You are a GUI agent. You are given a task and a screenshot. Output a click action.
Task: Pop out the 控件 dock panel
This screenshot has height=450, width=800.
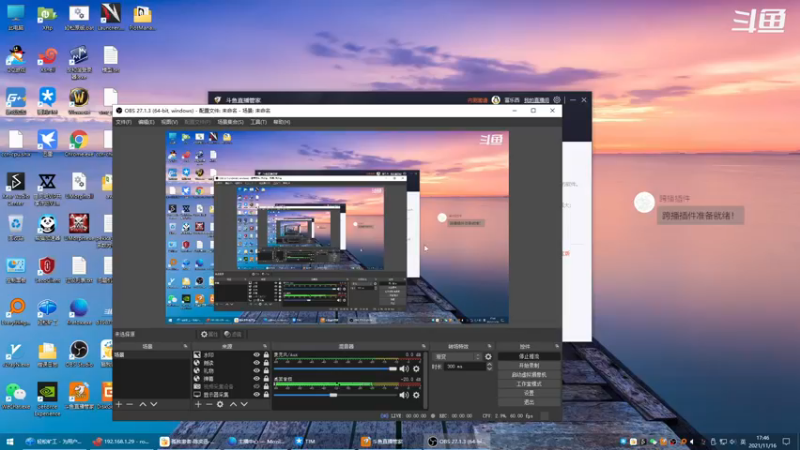[x=557, y=346]
